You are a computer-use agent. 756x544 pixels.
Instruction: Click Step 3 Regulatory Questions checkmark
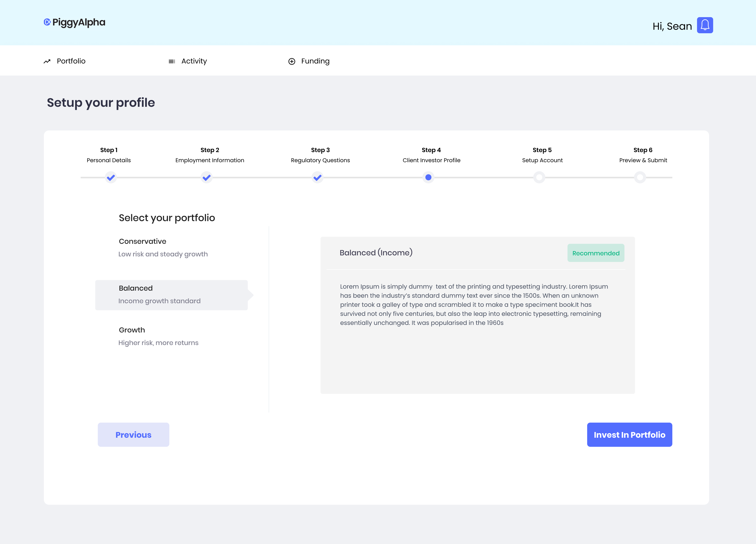point(317,178)
